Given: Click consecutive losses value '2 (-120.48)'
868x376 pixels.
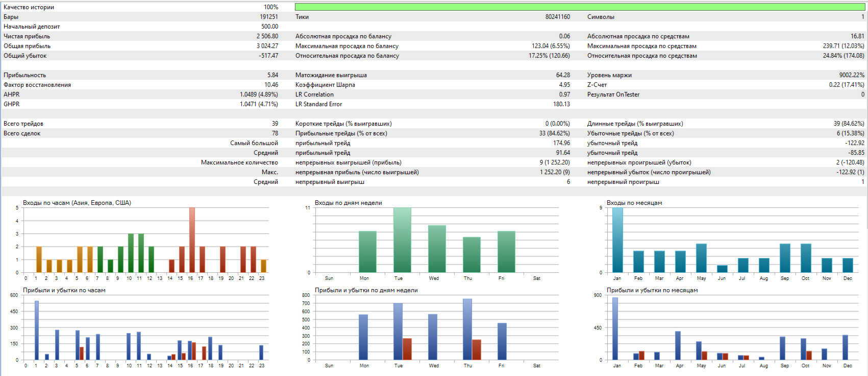Looking at the screenshot, I should (850, 162).
